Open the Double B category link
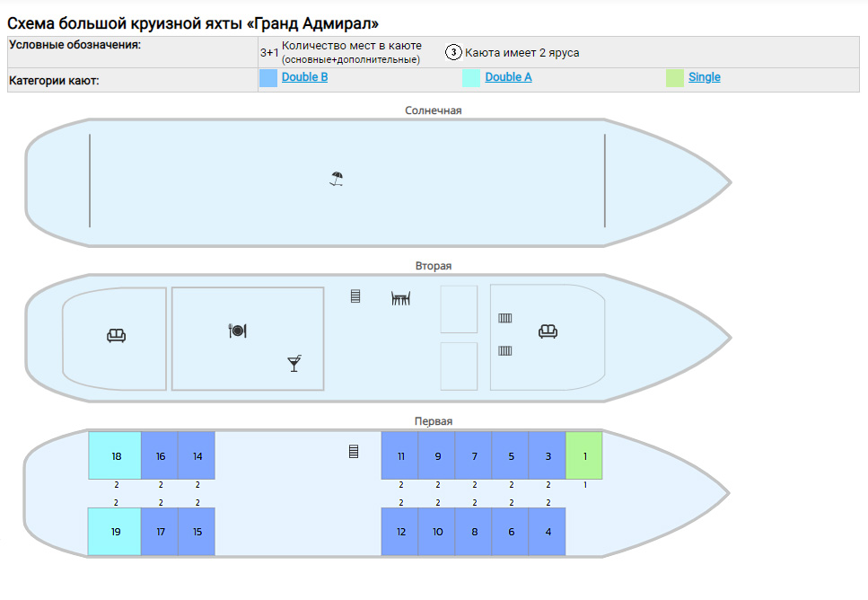 click(304, 77)
